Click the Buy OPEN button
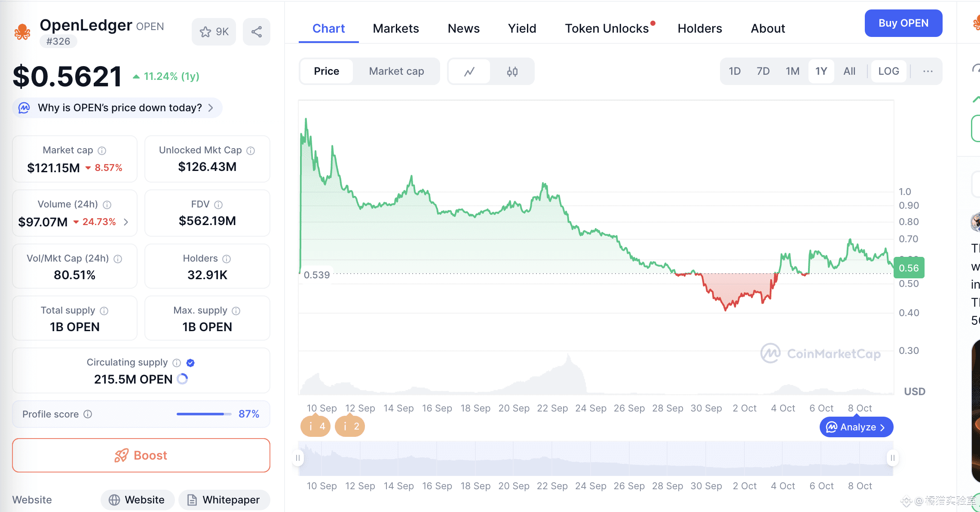Viewport: 980px width, 512px height. (903, 23)
